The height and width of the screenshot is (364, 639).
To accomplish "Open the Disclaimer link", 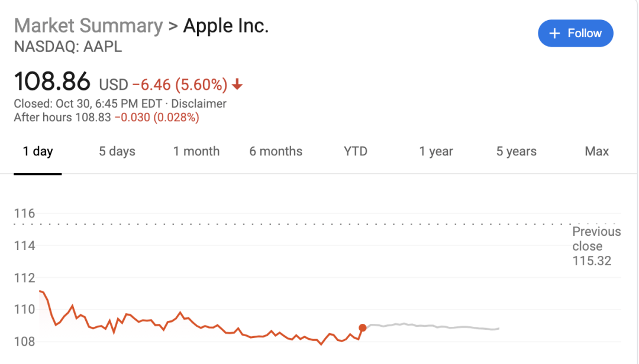I will (198, 104).
